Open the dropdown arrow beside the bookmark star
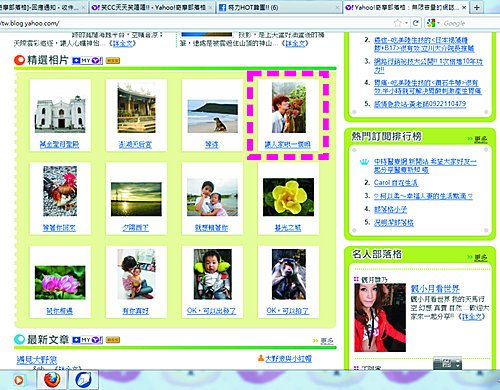The image size is (500, 390). pyautogui.click(x=406, y=23)
